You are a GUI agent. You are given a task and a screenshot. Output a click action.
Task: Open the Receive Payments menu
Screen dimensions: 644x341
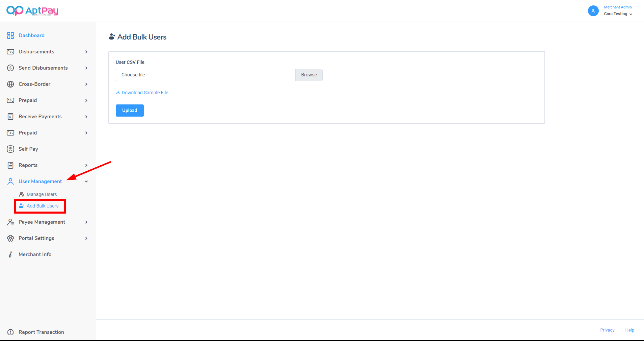point(40,117)
